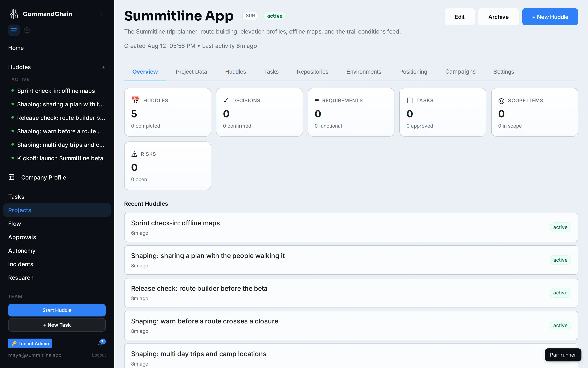This screenshot has width=588, height=368.
Task: Click the Edit button
Action: pyautogui.click(x=459, y=17)
